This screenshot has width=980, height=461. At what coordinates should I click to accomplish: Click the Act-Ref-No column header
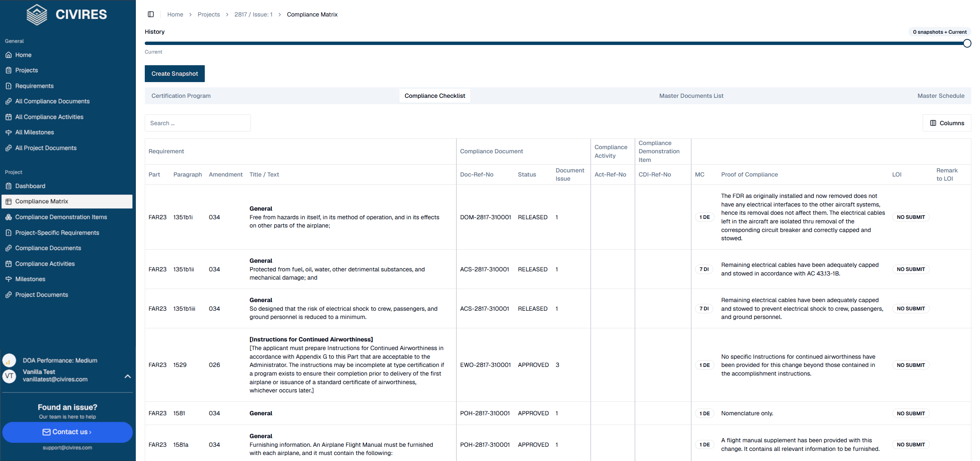point(610,175)
